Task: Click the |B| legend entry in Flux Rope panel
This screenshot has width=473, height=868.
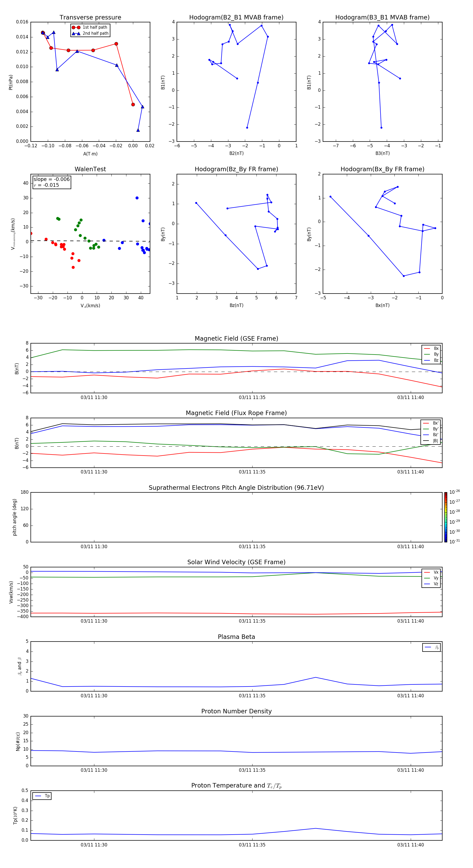Action: (x=431, y=441)
